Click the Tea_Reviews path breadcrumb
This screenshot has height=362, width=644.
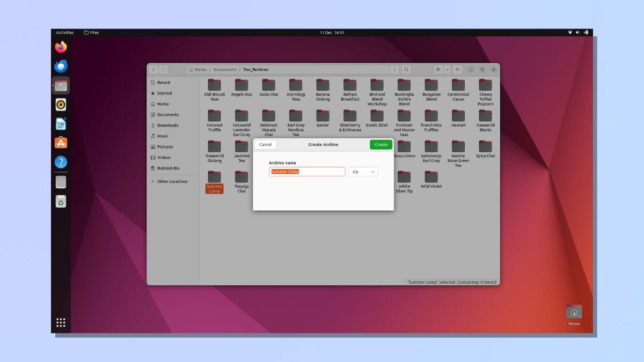coord(255,70)
